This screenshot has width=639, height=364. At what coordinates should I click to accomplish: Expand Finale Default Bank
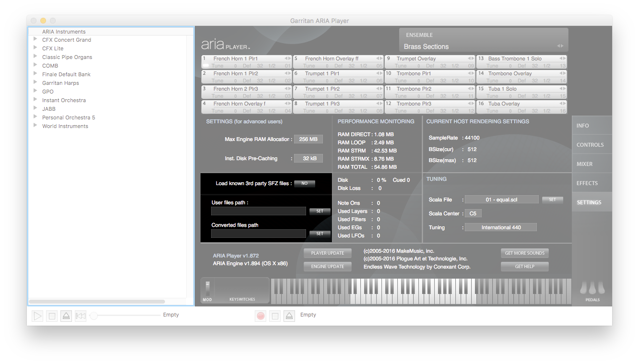35,74
